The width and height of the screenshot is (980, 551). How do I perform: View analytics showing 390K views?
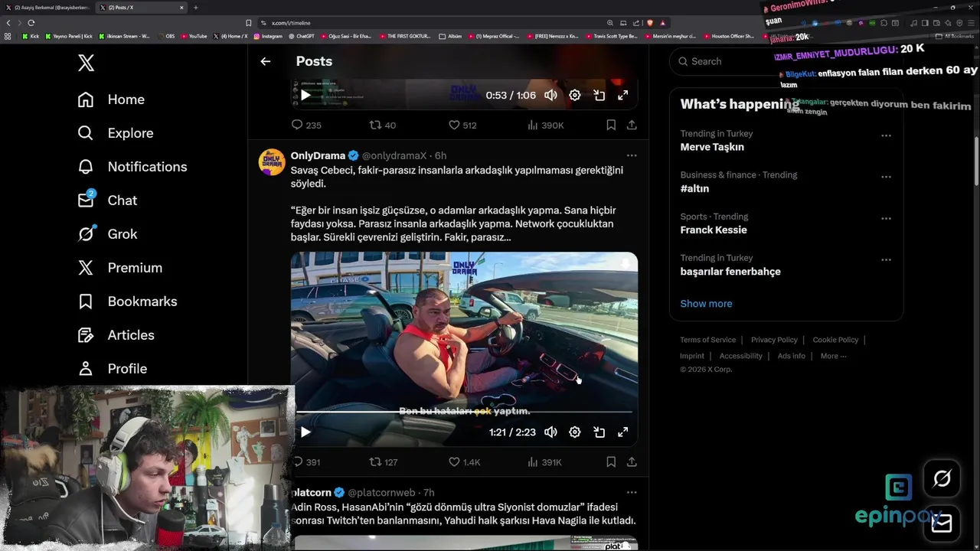(546, 125)
